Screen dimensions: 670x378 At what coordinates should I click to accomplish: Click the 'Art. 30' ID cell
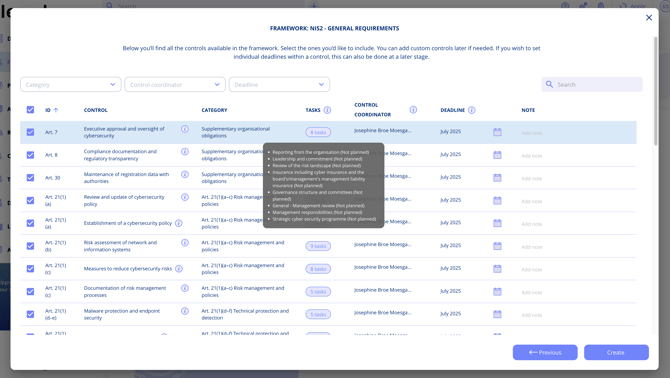pyautogui.click(x=53, y=178)
